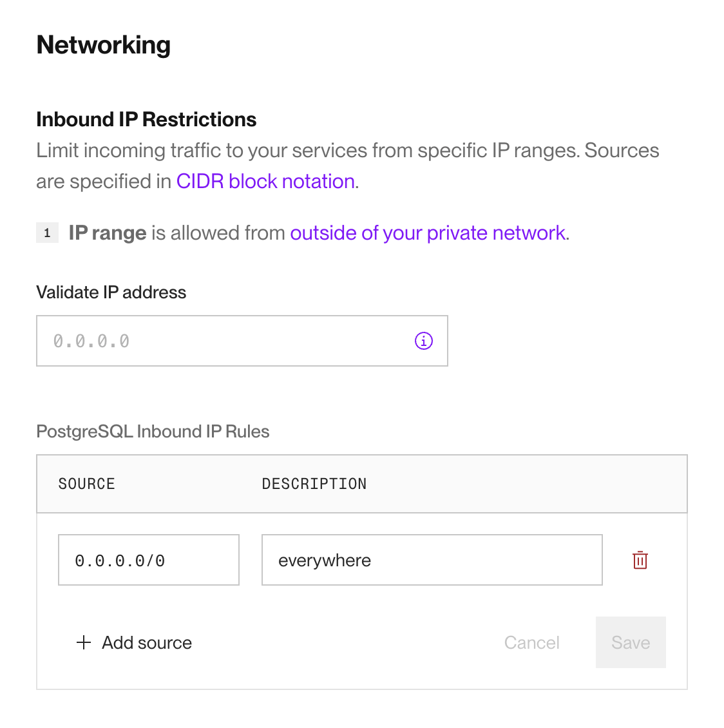Click the SOURCE column header
Screen dimensions: 724x728
86,484
